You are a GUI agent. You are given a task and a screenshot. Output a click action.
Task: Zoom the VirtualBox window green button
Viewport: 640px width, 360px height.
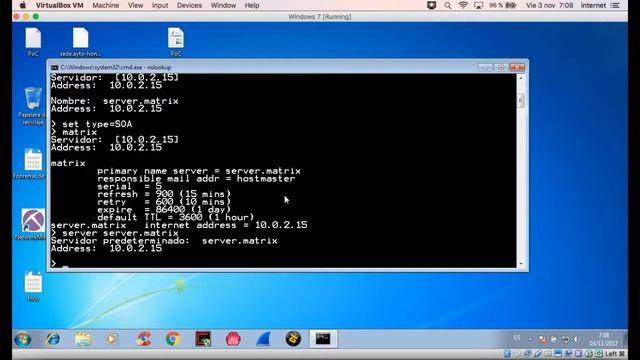tap(36, 17)
